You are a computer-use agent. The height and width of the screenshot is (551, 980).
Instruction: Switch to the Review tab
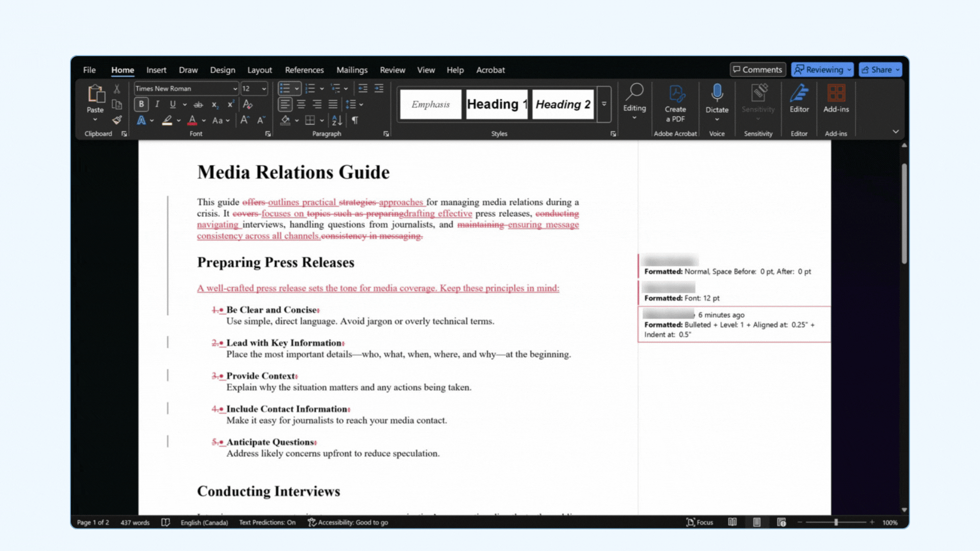pyautogui.click(x=392, y=70)
